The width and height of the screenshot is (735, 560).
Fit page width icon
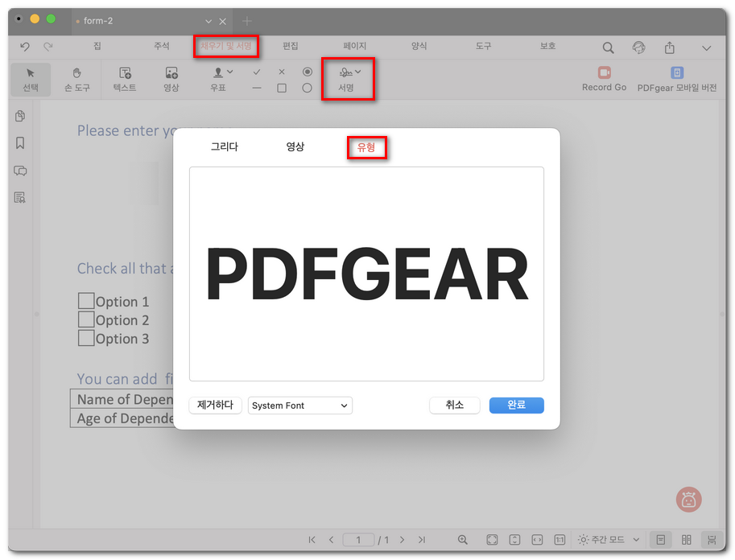(537, 540)
